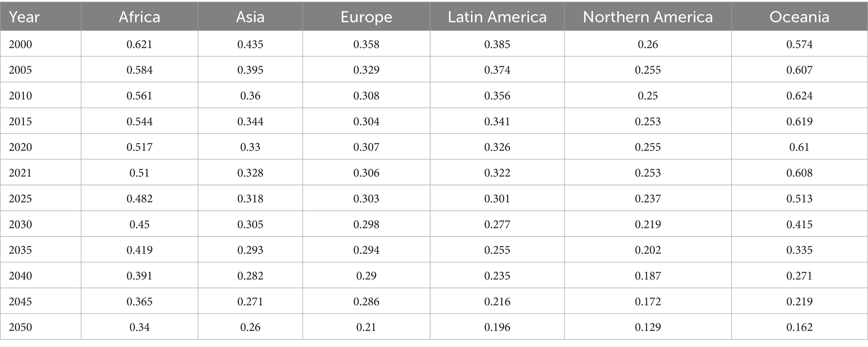The image size is (868, 347).
Task: Select Oceania value 0.271 for 2040
Action: point(799,276)
